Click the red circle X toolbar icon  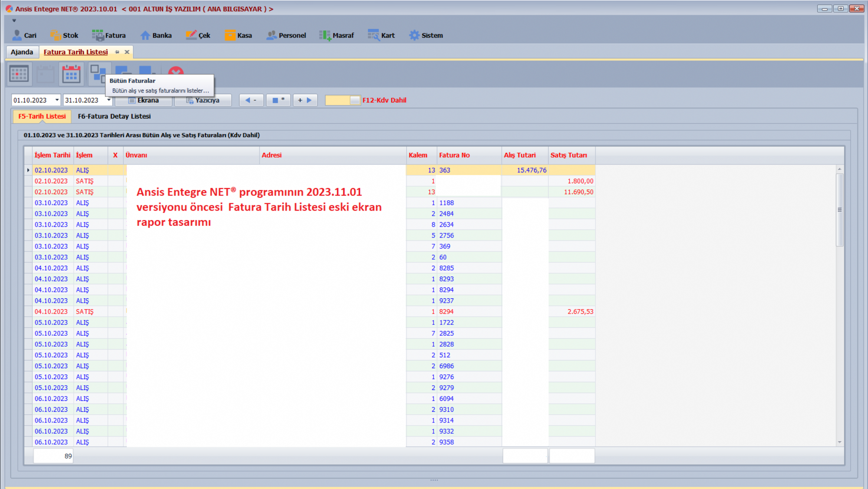tap(176, 71)
